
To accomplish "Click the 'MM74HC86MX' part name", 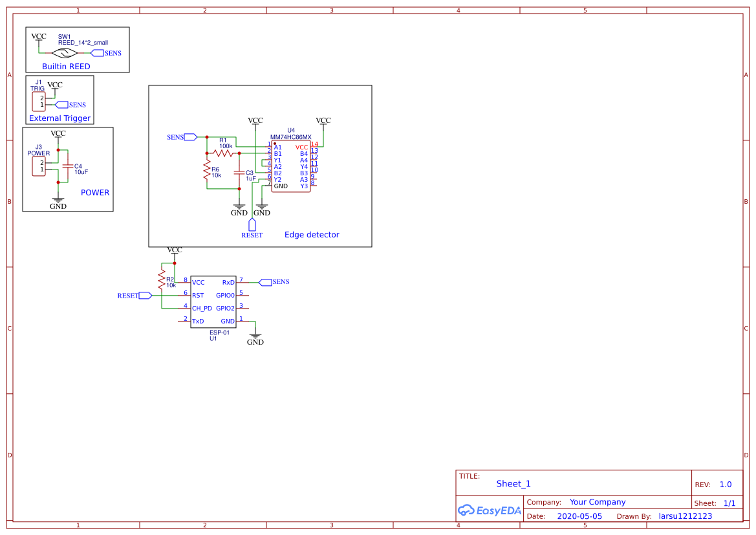I will pos(291,137).
